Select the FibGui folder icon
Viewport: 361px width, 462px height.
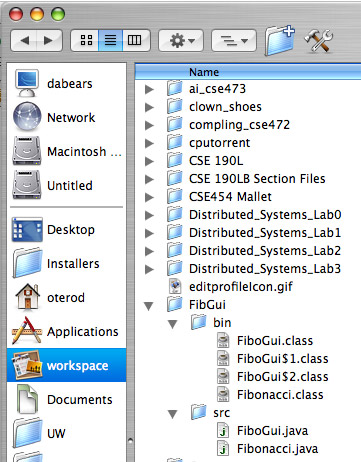175,304
